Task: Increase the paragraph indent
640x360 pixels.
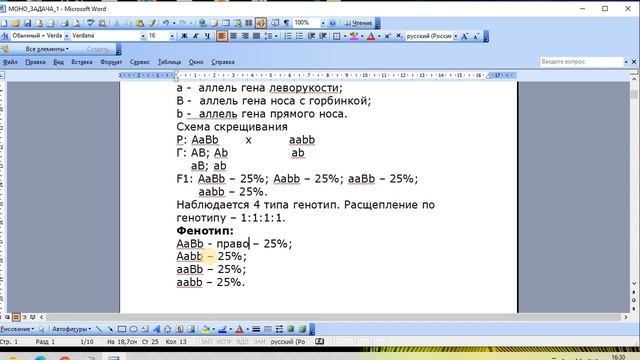Action: coord(323,36)
